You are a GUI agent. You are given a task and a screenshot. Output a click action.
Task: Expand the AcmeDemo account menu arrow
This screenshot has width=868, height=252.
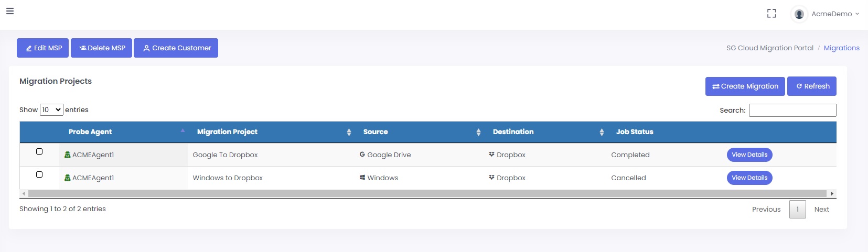tap(857, 14)
